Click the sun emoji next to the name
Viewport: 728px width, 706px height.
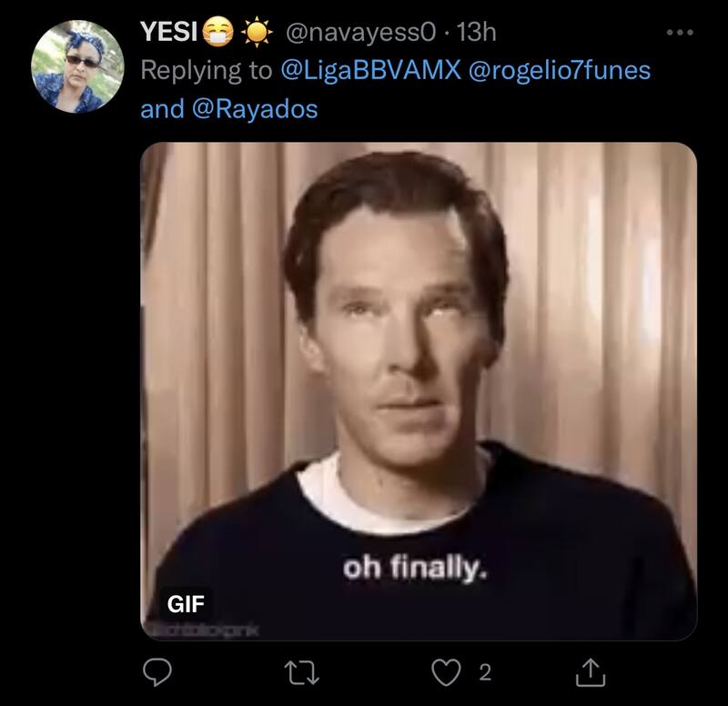pyautogui.click(x=258, y=34)
